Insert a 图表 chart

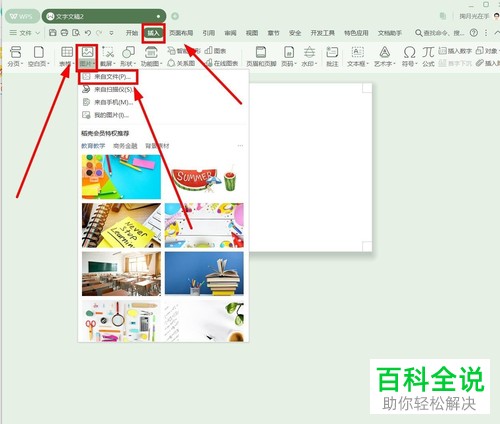(215, 51)
